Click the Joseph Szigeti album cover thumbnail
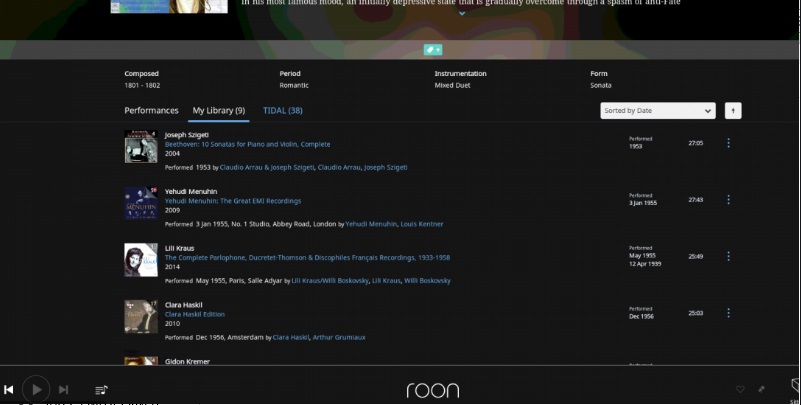 coord(140,147)
